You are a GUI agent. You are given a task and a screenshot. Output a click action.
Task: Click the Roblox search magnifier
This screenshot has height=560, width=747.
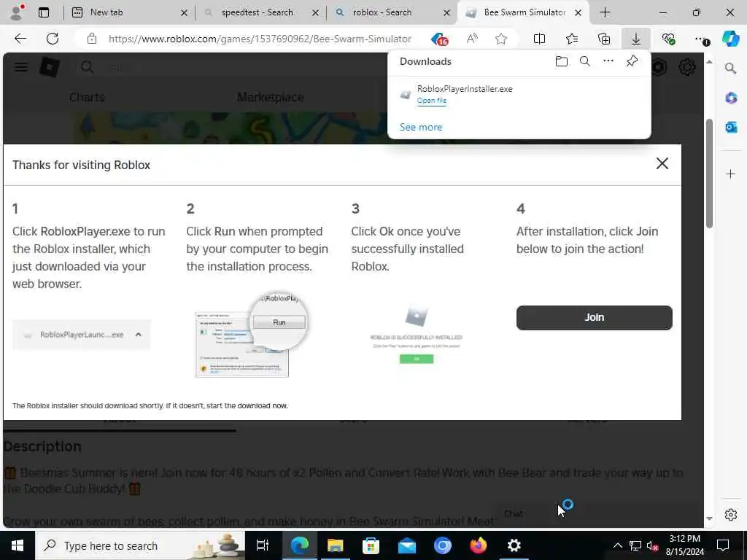88,67
